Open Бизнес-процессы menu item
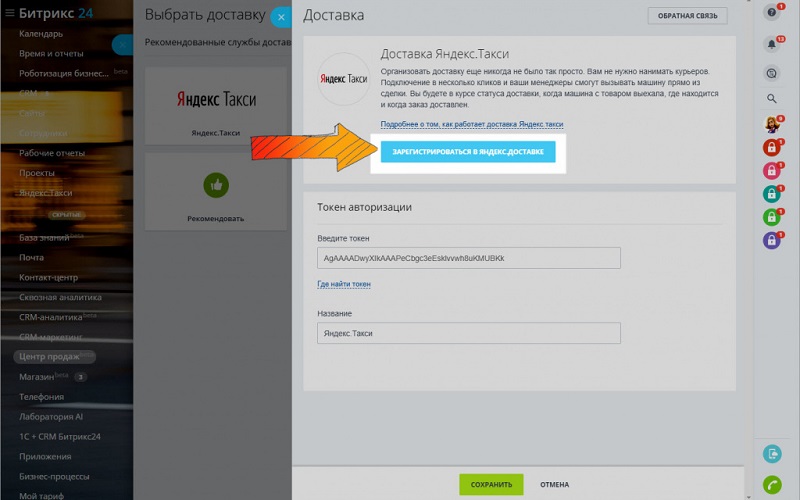This screenshot has height=500, width=800. 54,477
